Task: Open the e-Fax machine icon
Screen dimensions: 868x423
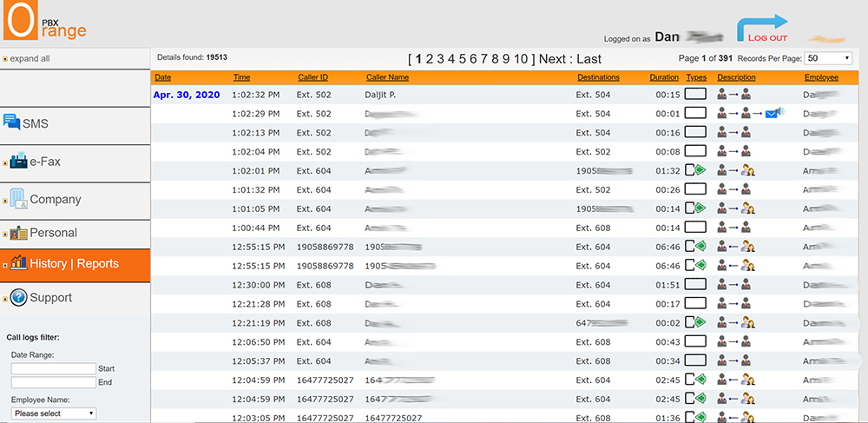Action: [x=18, y=161]
